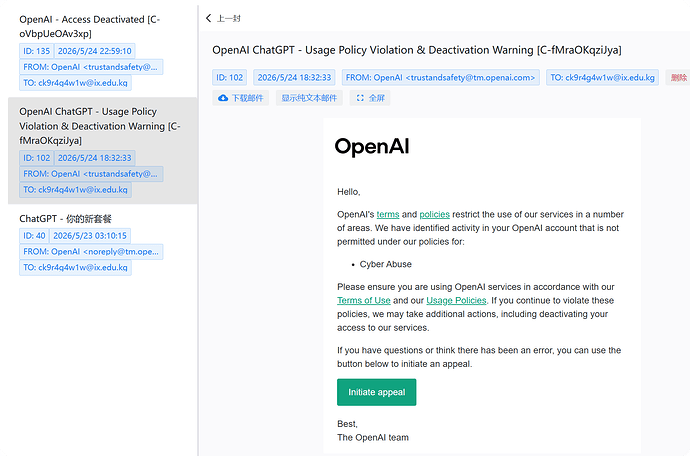Click the TO ck9r4g4w1w@ix.edu.kg header tag
This screenshot has height=456, width=690.
602,77
